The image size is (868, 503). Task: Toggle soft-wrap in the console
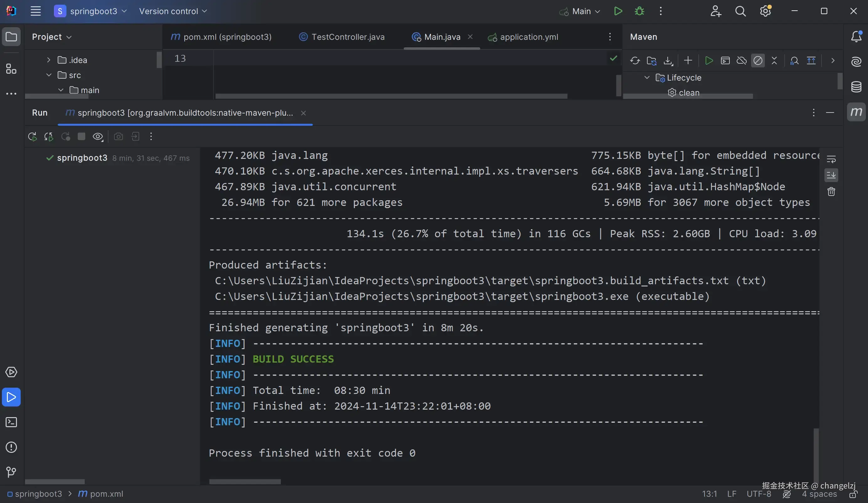coord(831,159)
